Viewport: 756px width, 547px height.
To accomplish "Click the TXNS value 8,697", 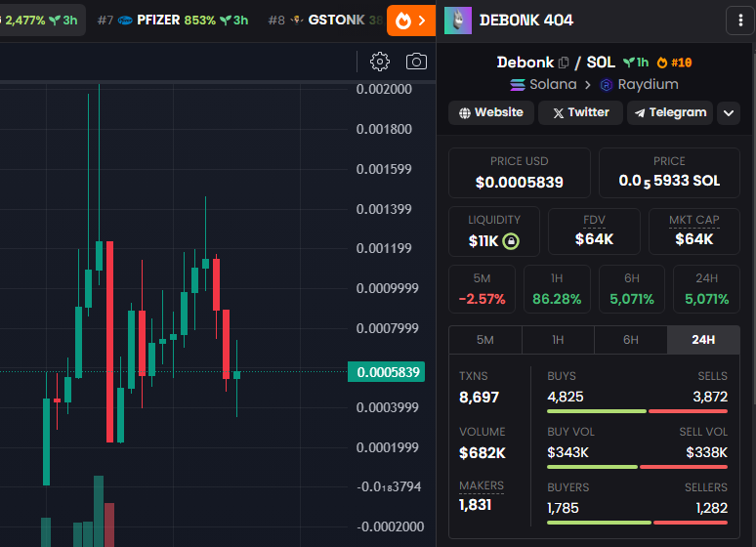I will point(479,398).
